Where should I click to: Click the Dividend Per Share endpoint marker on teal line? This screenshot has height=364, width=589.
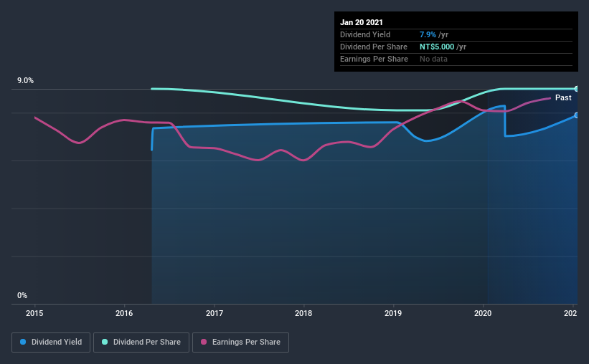tap(576, 89)
